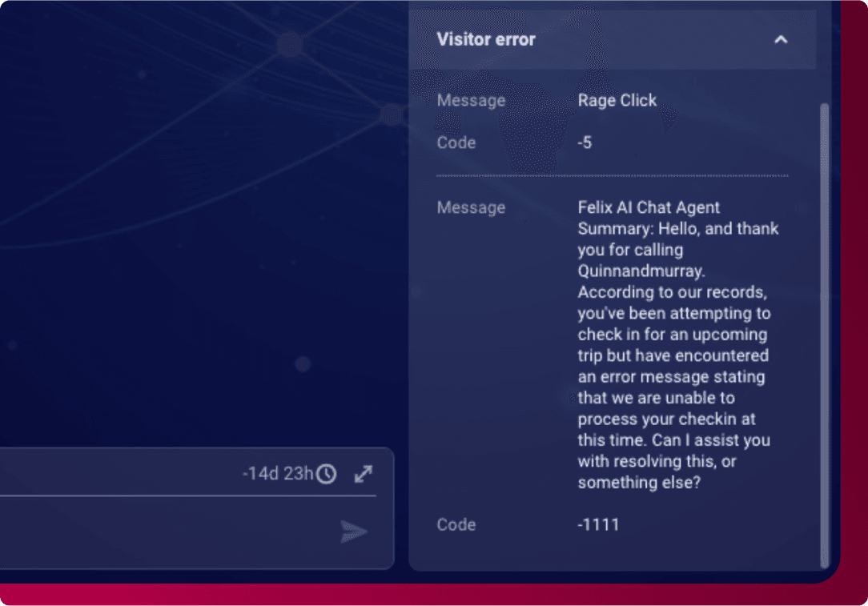Click the "Message" label beside Felix summary
Viewport: 868px width, 606px height.
(471, 207)
